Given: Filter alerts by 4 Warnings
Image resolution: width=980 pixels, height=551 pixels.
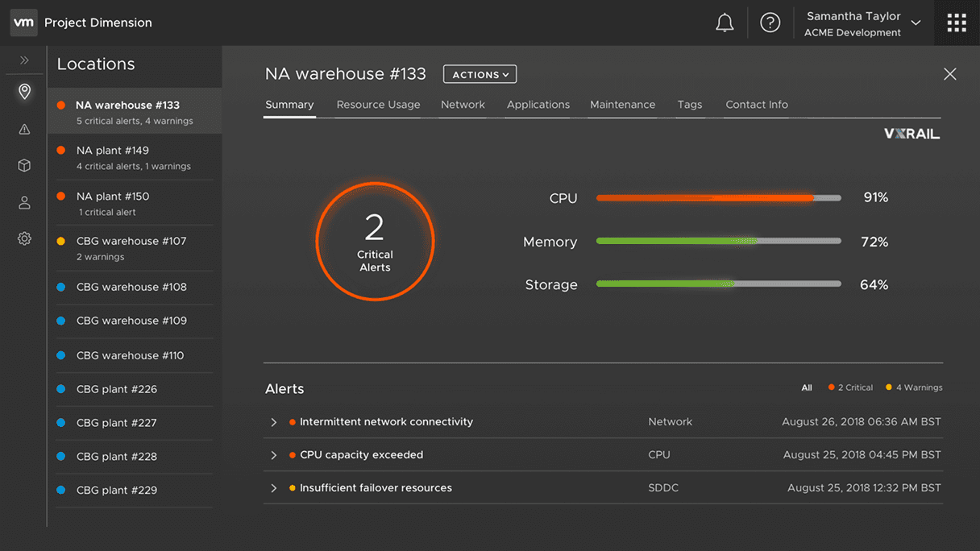Looking at the screenshot, I should 915,387.
